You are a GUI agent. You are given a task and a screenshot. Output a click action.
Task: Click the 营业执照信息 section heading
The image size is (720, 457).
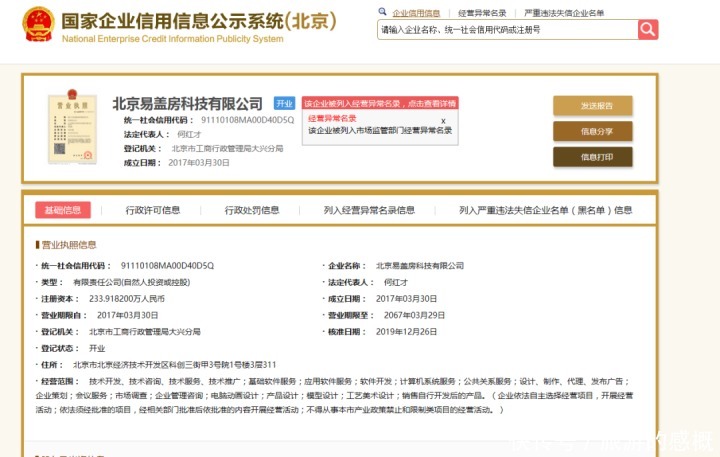(69, 245)
